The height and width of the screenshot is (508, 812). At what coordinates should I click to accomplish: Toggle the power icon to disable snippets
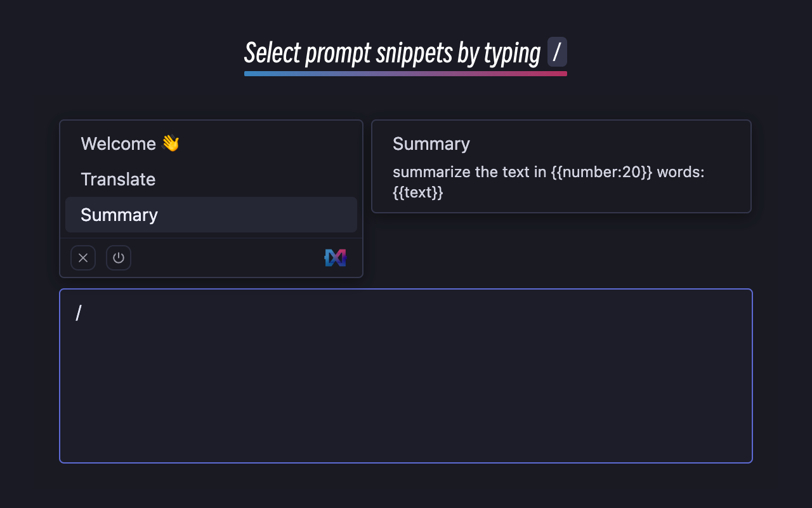coord(119,258)
